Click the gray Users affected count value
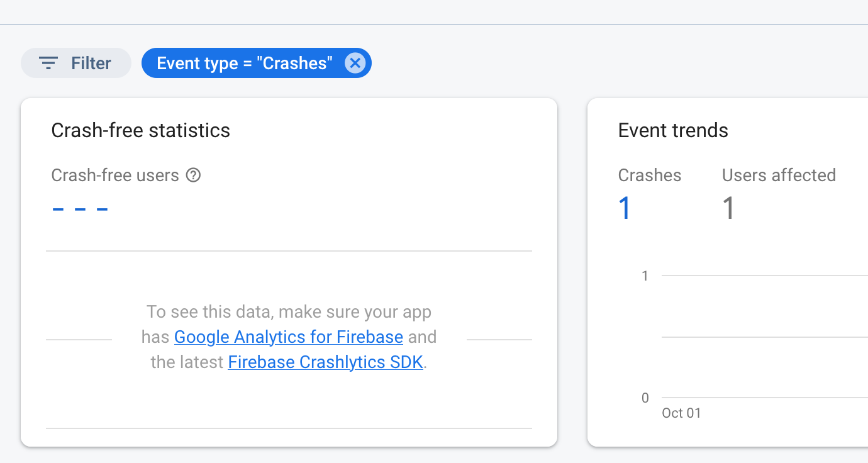 point(728,208)
